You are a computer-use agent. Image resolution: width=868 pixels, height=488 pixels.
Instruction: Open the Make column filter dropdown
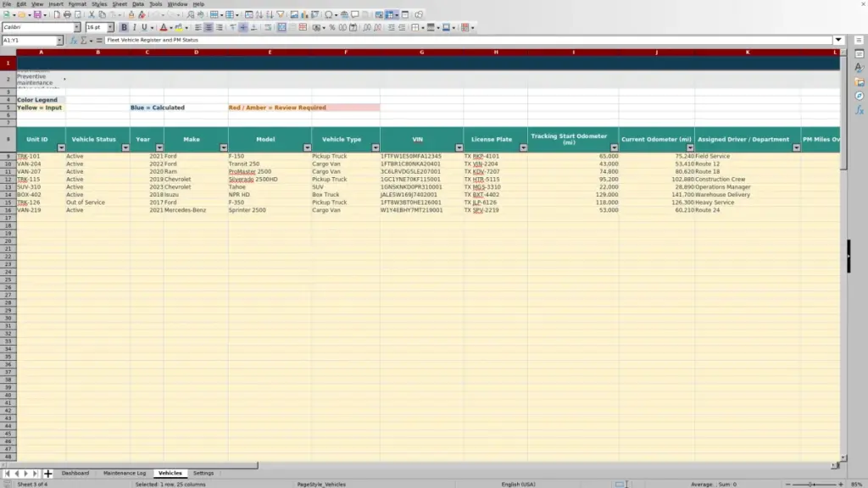[x=224, y=147]
